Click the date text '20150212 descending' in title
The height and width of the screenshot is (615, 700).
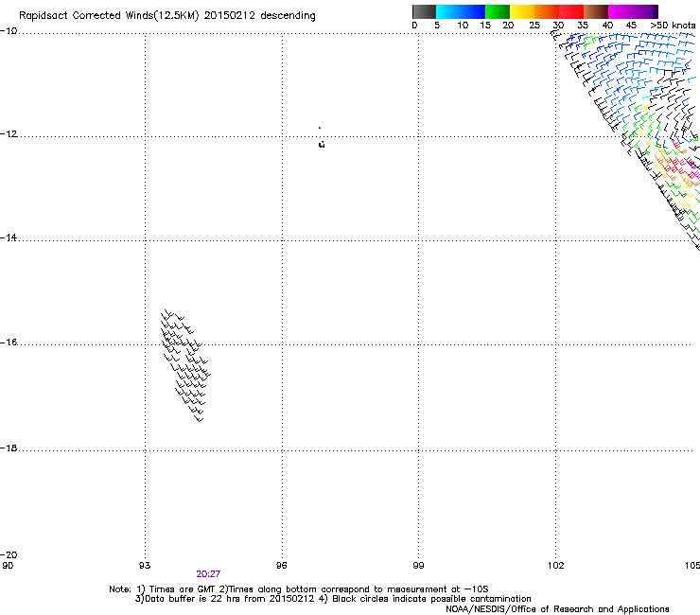tap(259, 16)
